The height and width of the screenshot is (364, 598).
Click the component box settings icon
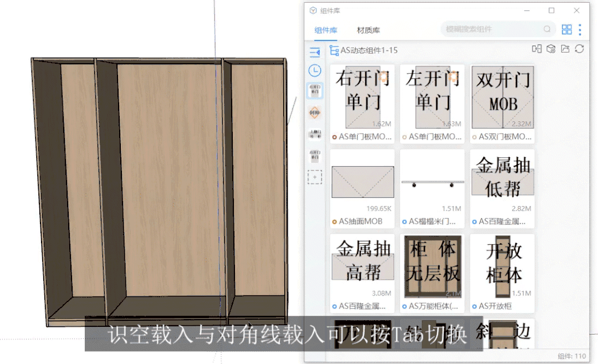550,49
